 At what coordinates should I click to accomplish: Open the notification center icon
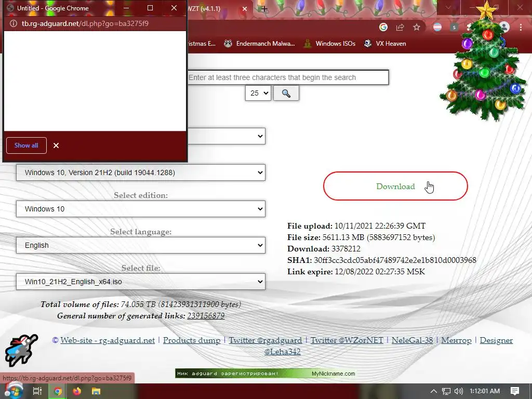[515, 391]
